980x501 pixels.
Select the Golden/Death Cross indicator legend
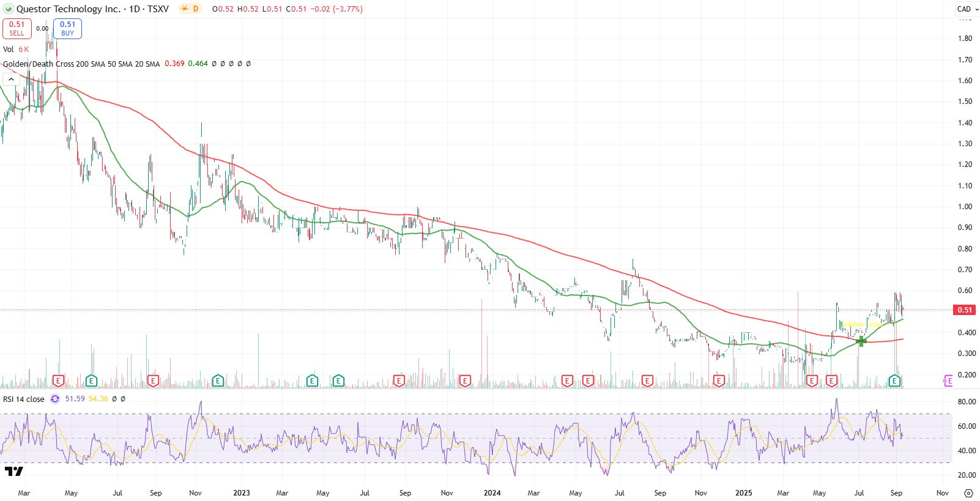tap(81, 64)
